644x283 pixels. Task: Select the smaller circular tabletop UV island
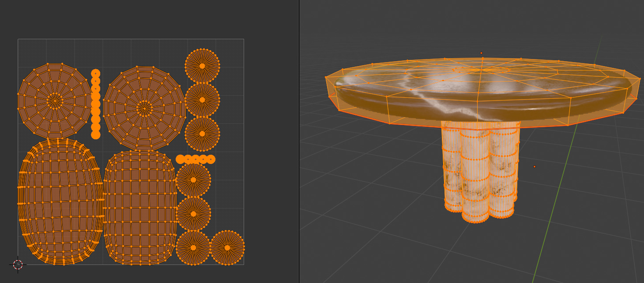55,101
